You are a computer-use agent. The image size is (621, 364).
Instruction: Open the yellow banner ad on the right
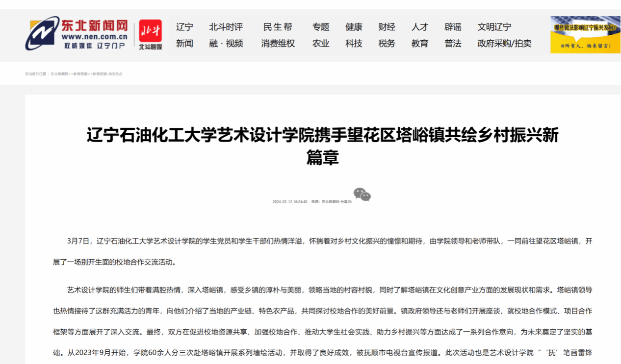(585, 35)
